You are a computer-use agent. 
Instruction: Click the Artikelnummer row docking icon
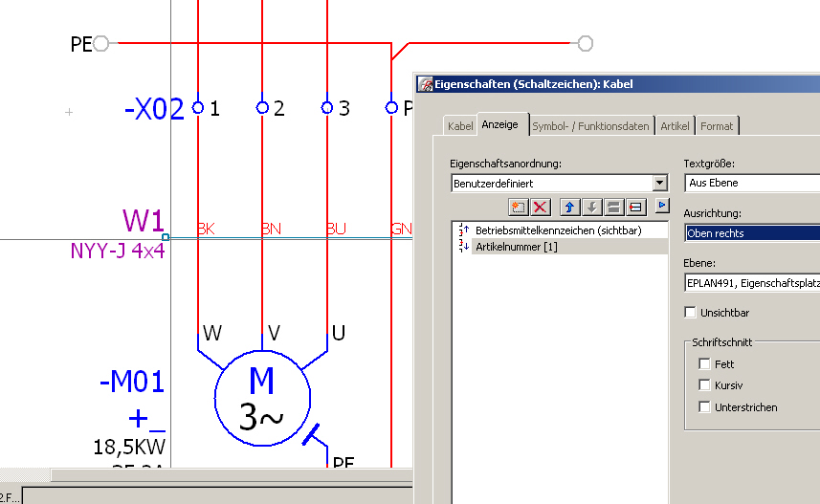(464, 246)
